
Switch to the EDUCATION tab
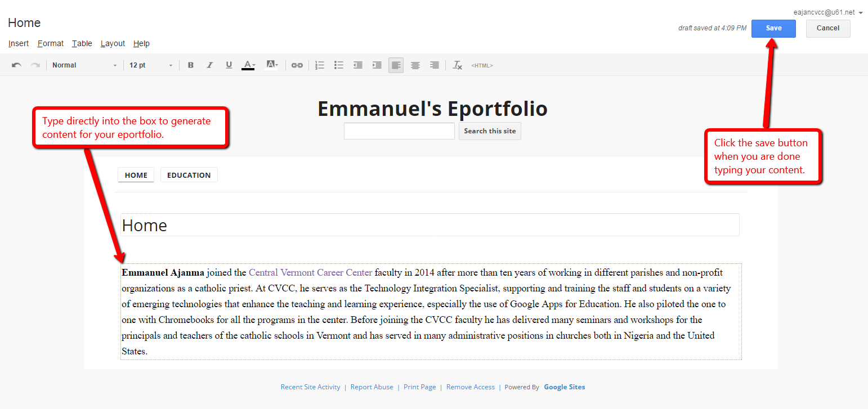(x=189, y=174)
